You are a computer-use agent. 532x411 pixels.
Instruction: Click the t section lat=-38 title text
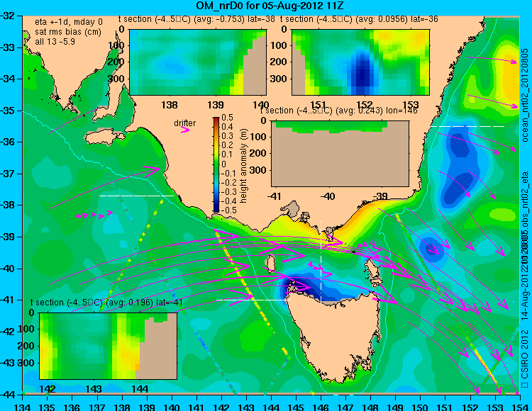tap(196, 19)
